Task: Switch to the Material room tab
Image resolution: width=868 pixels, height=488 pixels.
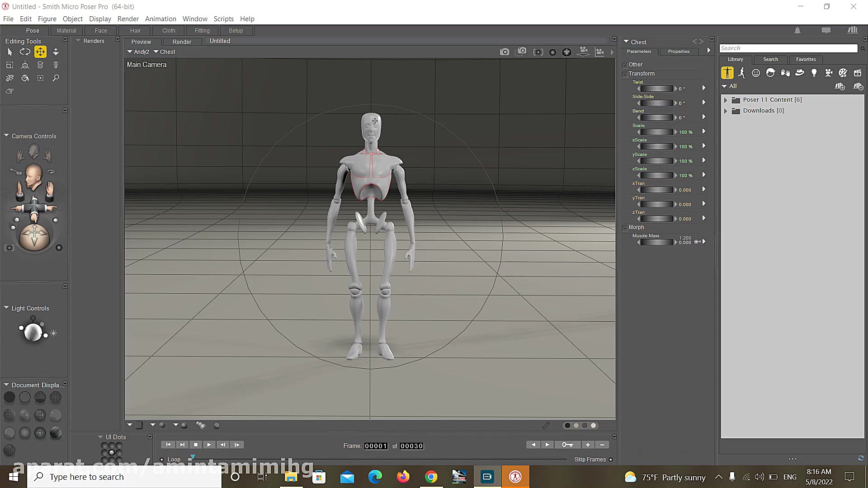Action: [x=66, y=31]
